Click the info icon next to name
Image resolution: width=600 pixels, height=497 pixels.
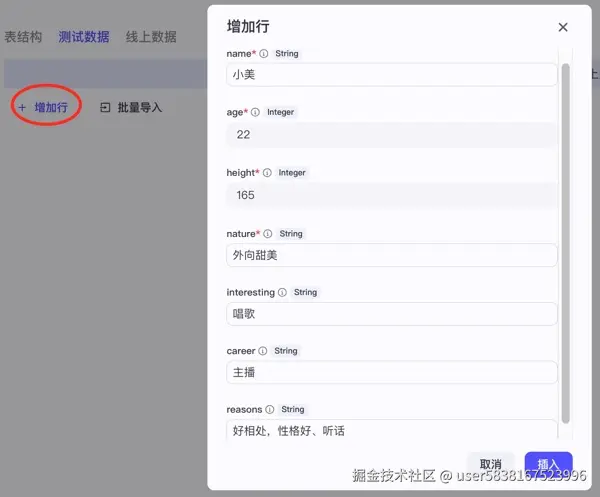(x=264, y=54)
